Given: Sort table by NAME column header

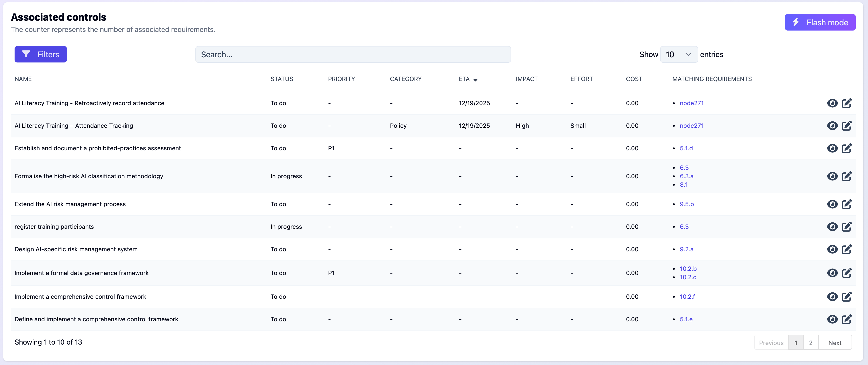Looking at the screenshot, I should 23,79.
